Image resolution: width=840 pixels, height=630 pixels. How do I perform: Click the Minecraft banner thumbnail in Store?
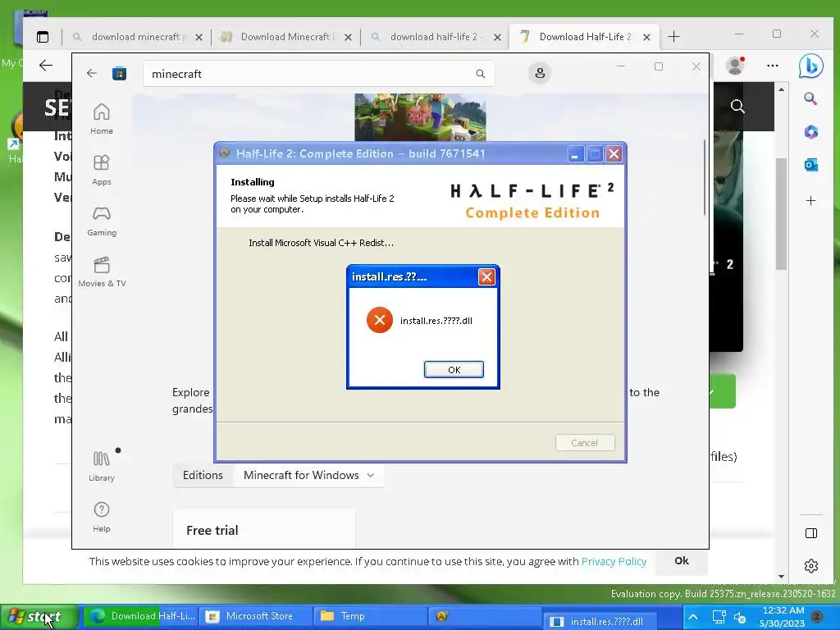click(420, 116)
